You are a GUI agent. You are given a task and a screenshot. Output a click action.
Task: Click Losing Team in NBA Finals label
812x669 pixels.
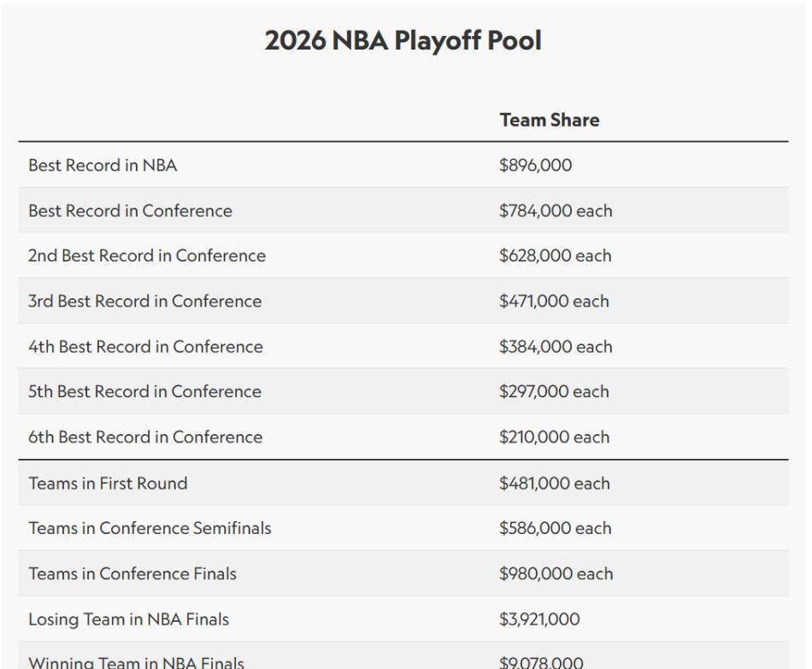[128, 619]
